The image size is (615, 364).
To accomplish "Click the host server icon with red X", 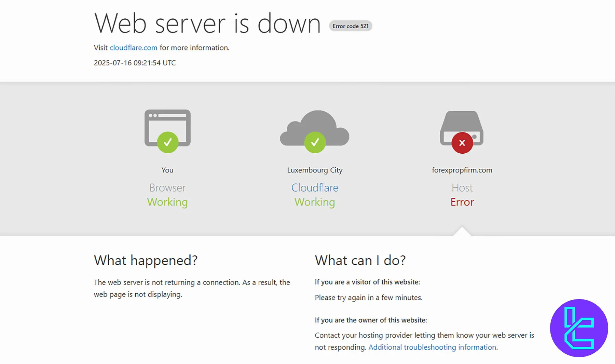I will pyautogui.click(x=462, y=132).
